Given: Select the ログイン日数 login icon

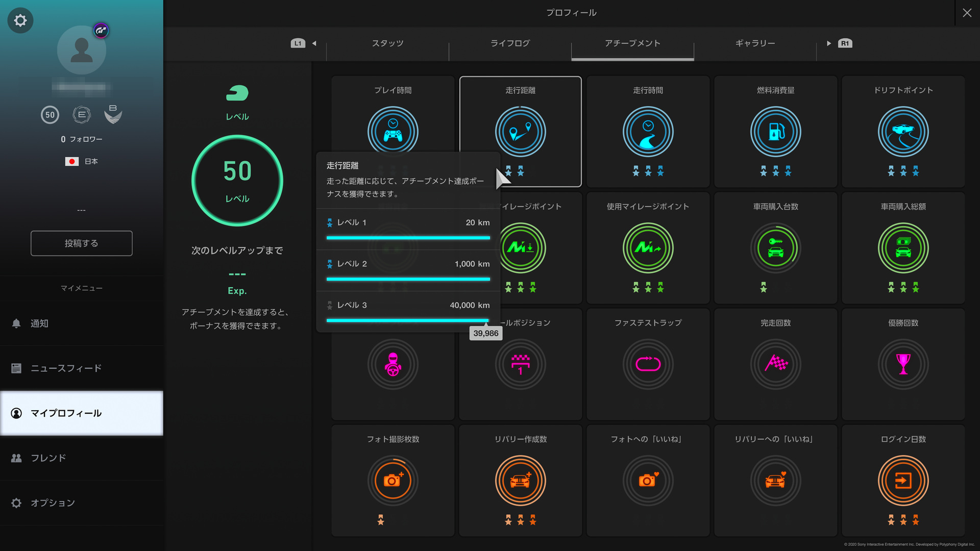Looking at the screenshot, I should click(903, 481).
